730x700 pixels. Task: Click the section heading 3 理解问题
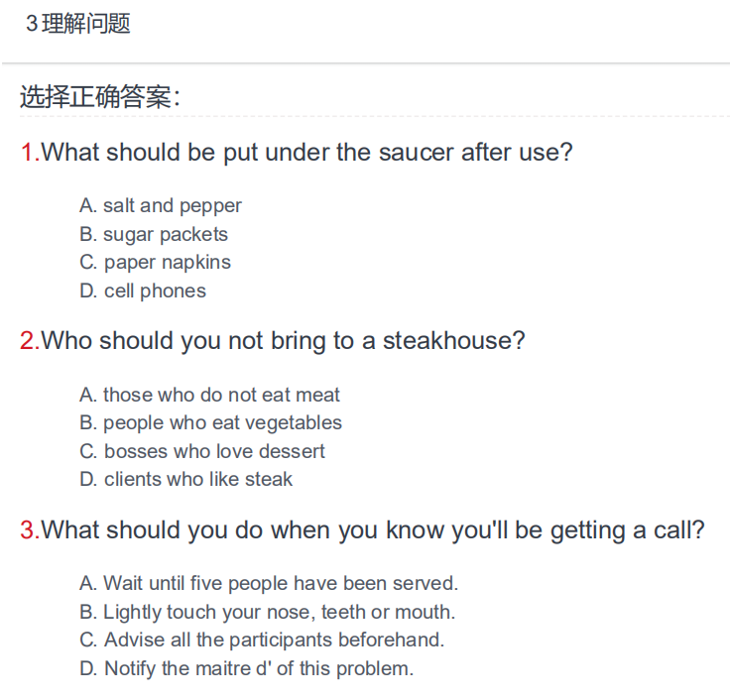[x=78, y=23]
